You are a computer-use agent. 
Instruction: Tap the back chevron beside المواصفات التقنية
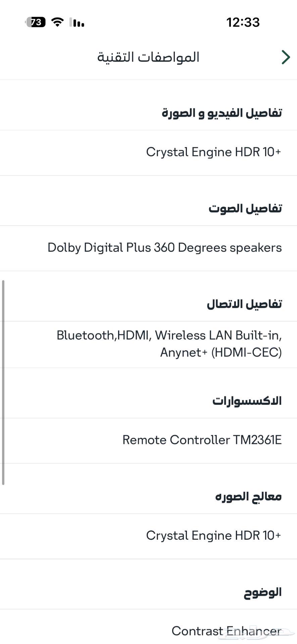pyautogui.click(x=286, y=57)
